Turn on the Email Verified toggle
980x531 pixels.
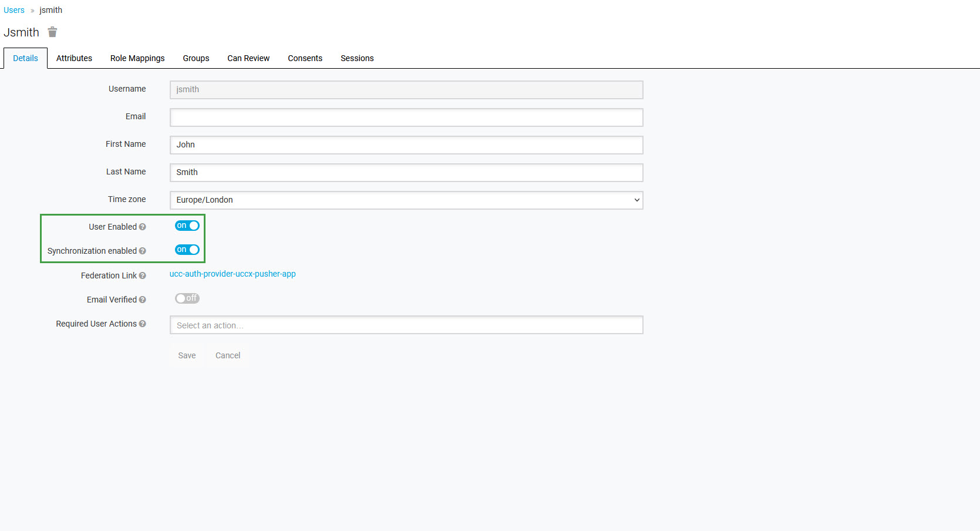[187, 299]
